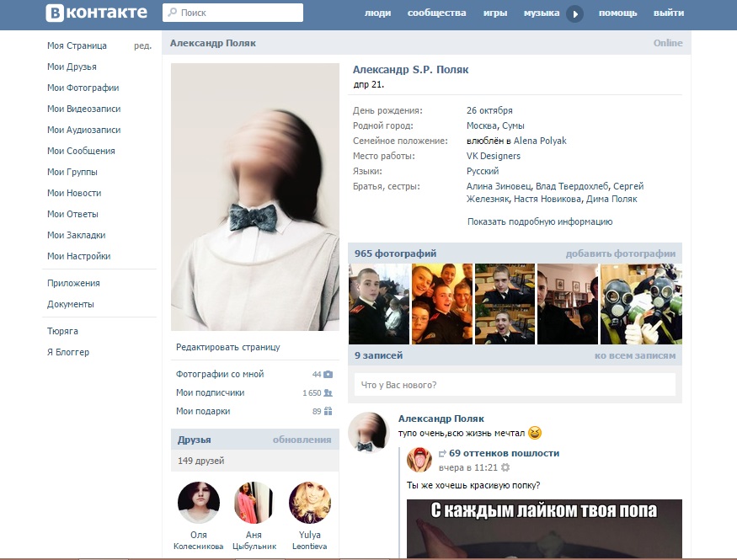Open Фотографии со мной

pyautogui.click(x=220, y=375)
